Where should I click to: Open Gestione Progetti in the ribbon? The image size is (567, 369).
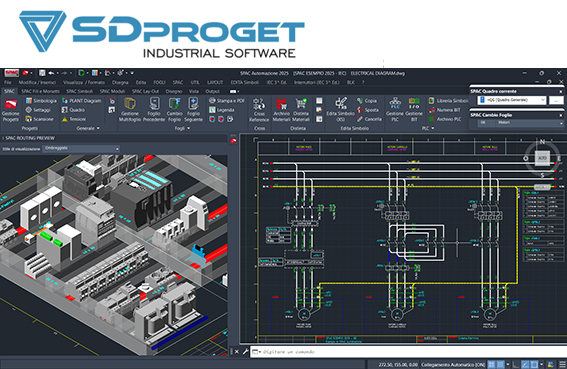(10, 110)
